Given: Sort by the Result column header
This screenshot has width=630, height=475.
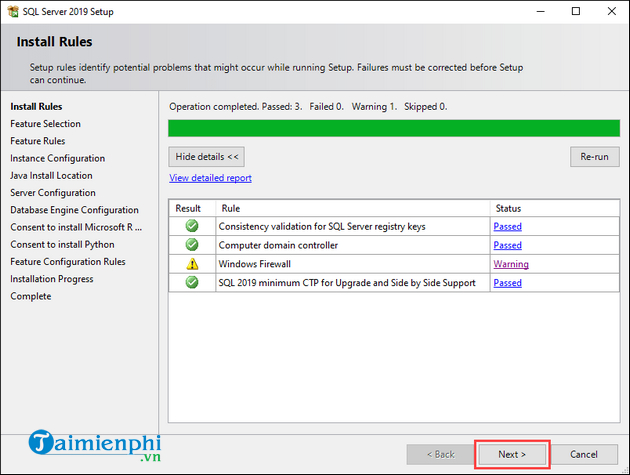Looking at the screenshot, I should pos(192,208).
